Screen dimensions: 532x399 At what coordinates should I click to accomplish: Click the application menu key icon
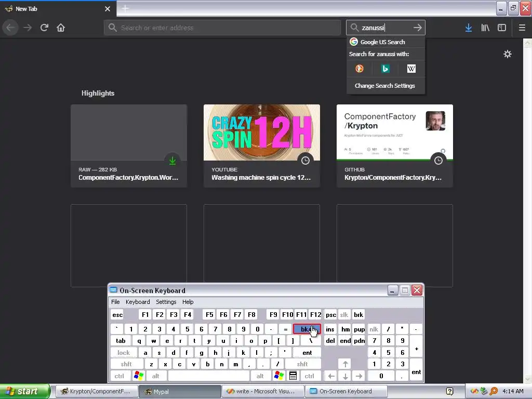pyautogui.click(x=293, y=376)
